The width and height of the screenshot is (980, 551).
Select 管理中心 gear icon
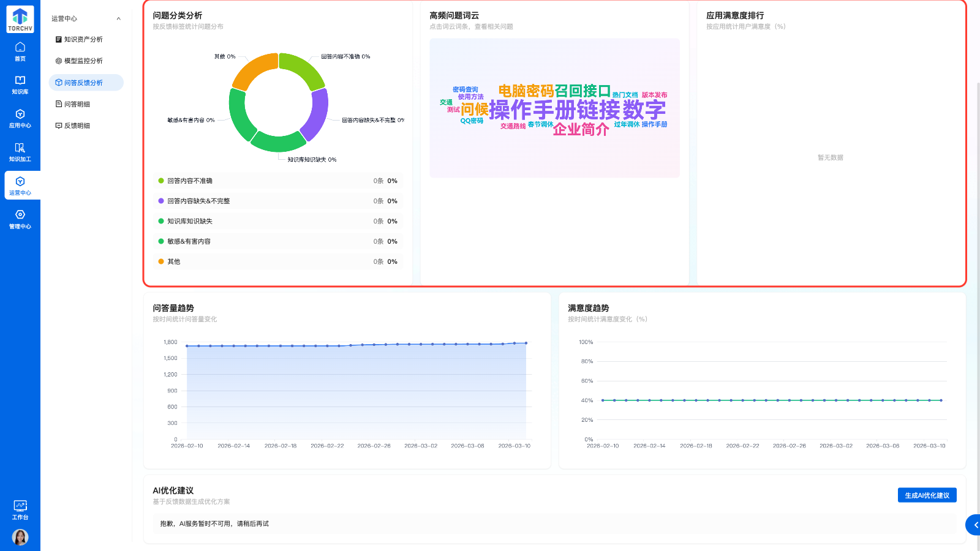(x=20, y=219)
